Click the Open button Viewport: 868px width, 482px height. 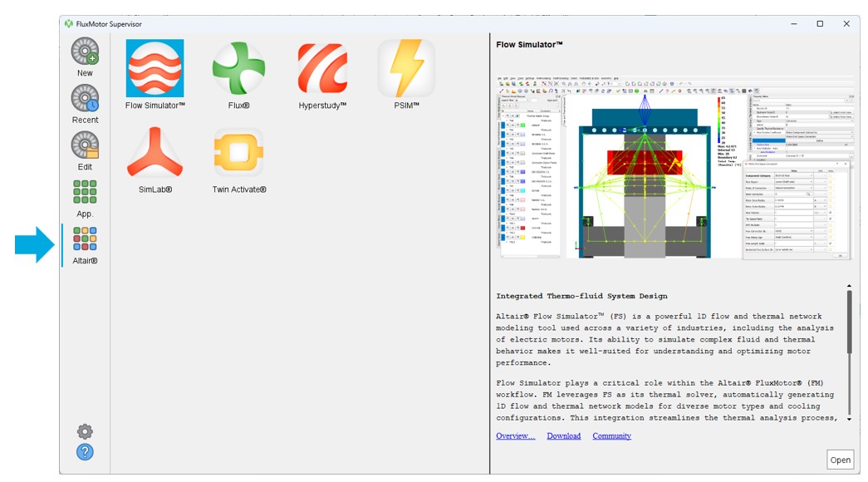tap(840, 460)
